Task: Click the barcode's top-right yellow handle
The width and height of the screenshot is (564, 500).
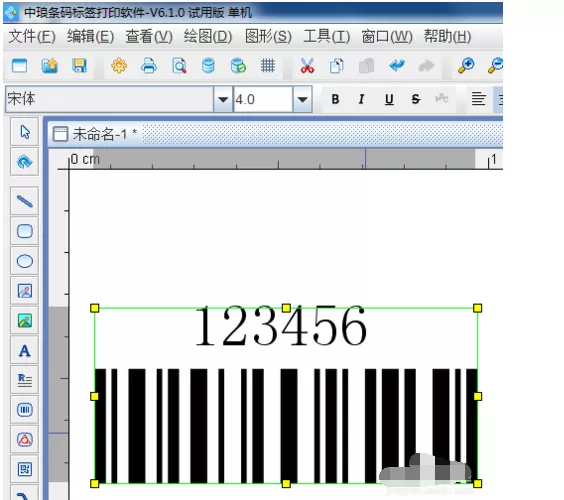Action: pos(477,308)
